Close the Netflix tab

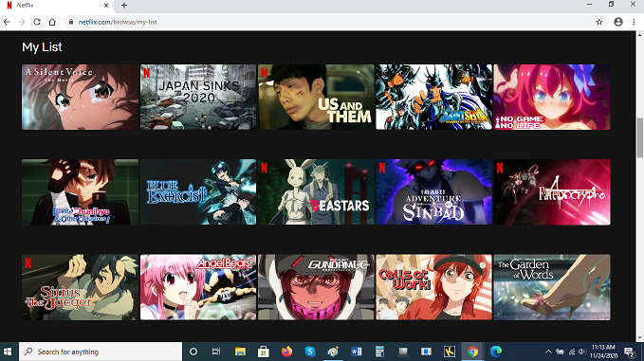pyautogui.click(x=106, y=6)
